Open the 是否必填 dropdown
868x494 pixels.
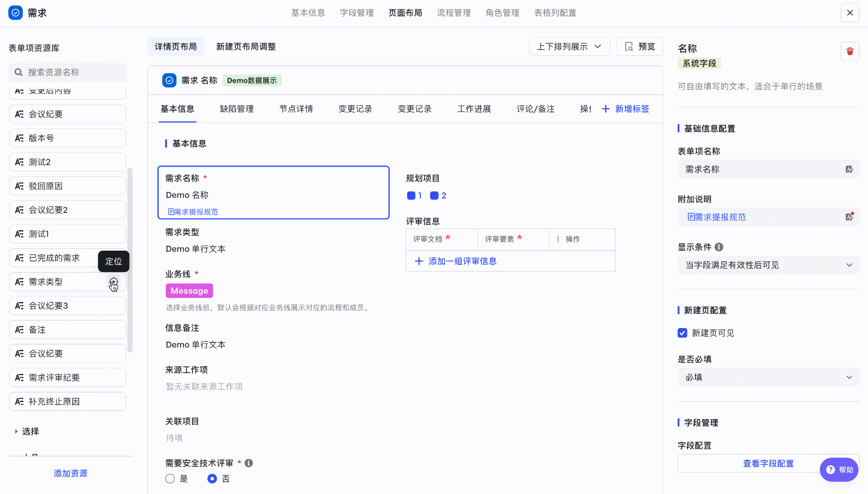768,377
